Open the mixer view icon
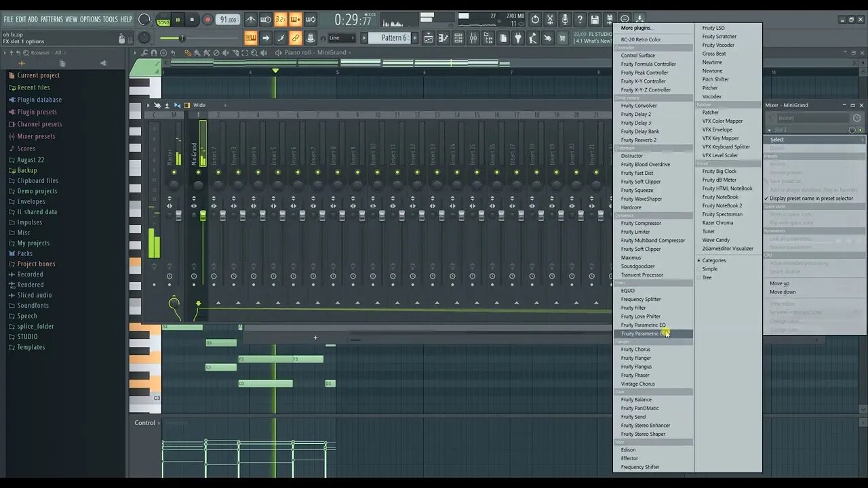 coord(473,38)
